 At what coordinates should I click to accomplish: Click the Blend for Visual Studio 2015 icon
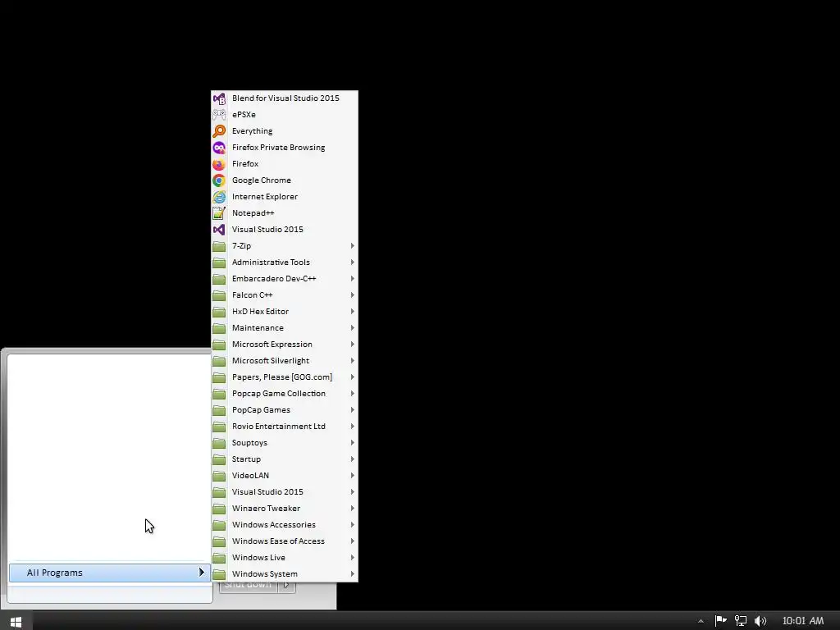pyautogui.click(x=219, y=98)
